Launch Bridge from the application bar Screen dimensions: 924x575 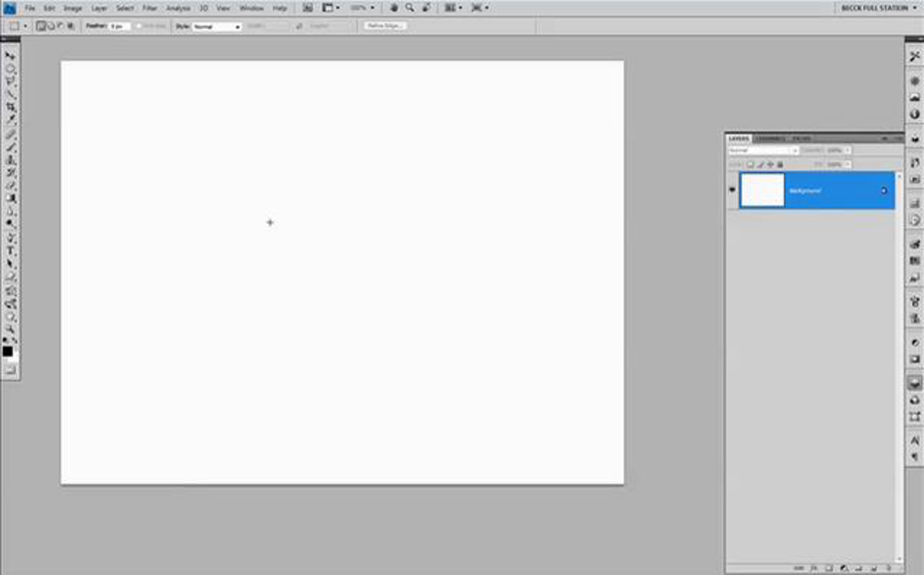(307, 8)
